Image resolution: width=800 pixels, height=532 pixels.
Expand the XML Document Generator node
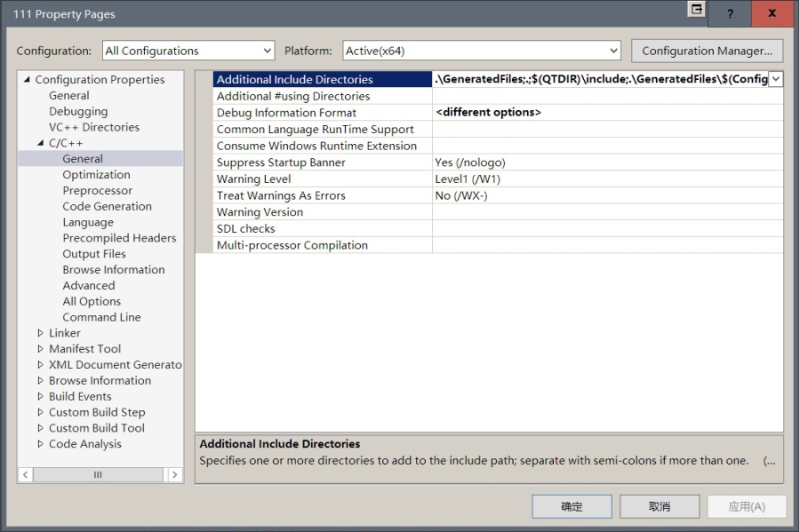(40, 364)
